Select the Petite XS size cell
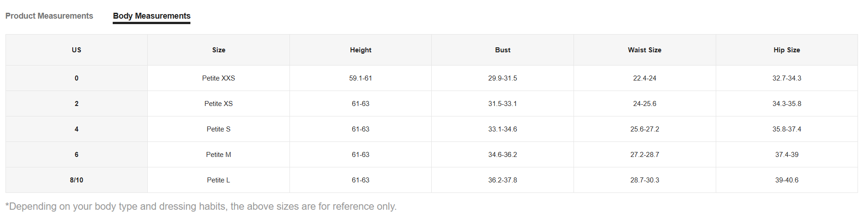The width and height of the screenshot is (868, 212). pos(219,104)
